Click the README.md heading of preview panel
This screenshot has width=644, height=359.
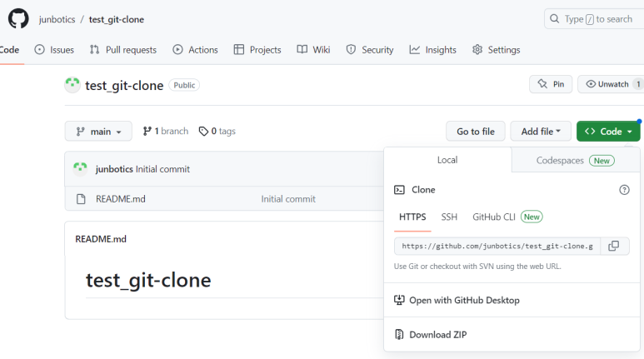coord(101,239)
